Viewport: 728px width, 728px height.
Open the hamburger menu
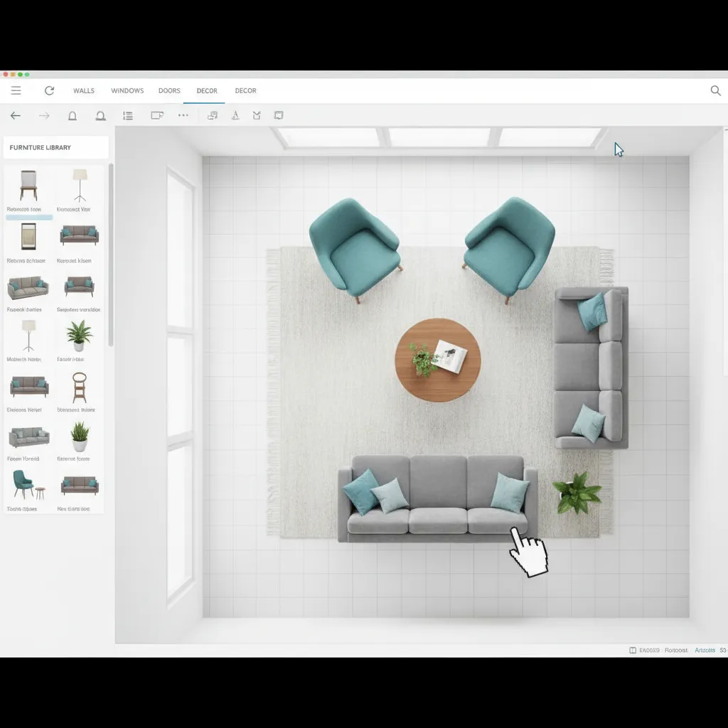16,90
